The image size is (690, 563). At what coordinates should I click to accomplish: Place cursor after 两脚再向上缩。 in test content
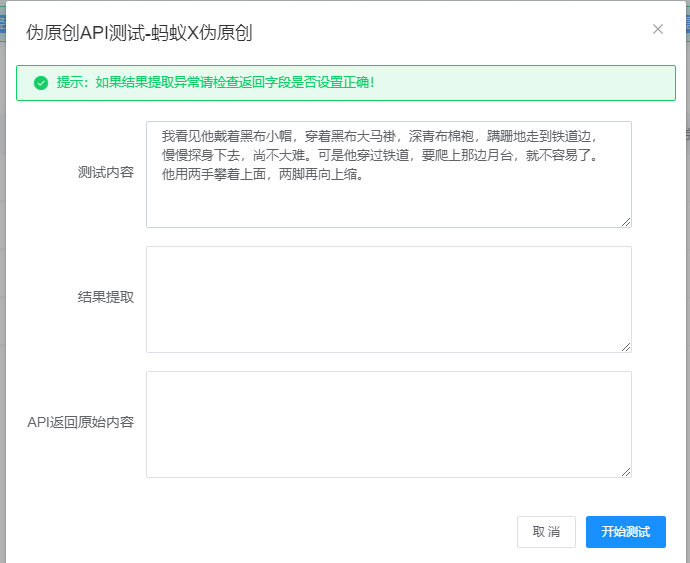(x=362, y=175)
